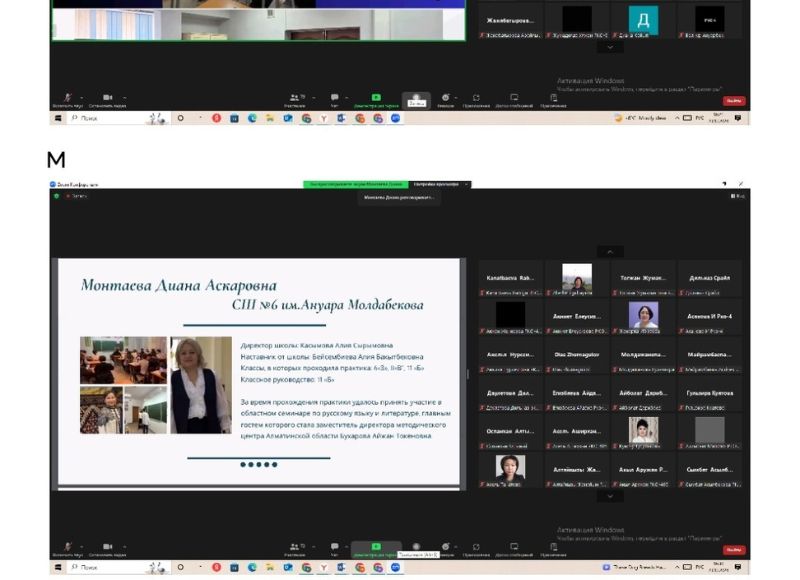Screen dimensions: 800x580
Task: Toggle the Record button in lower toolbar
Action: 416,548
